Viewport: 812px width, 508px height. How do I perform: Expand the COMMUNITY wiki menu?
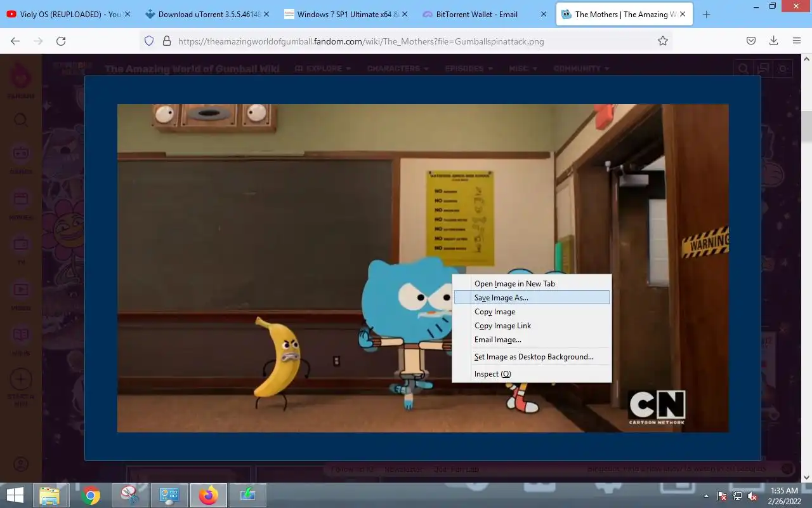coord(582,69)
